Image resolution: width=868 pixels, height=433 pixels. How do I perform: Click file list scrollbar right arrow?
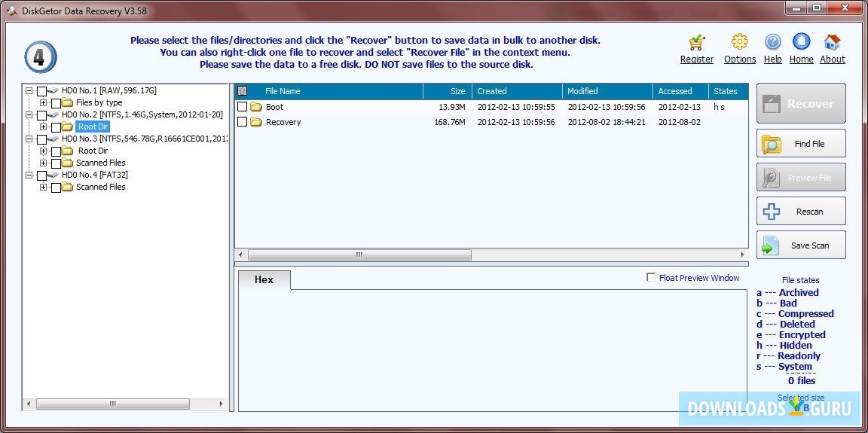pos(743,255)
